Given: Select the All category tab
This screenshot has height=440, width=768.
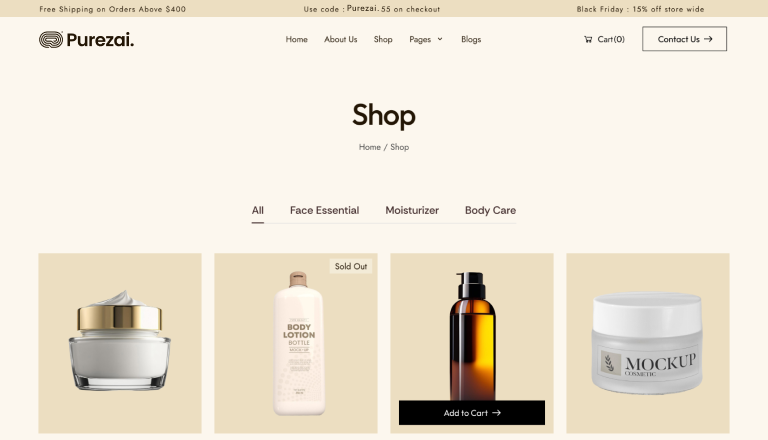Looking at the screenshot, I should point(258,210).
